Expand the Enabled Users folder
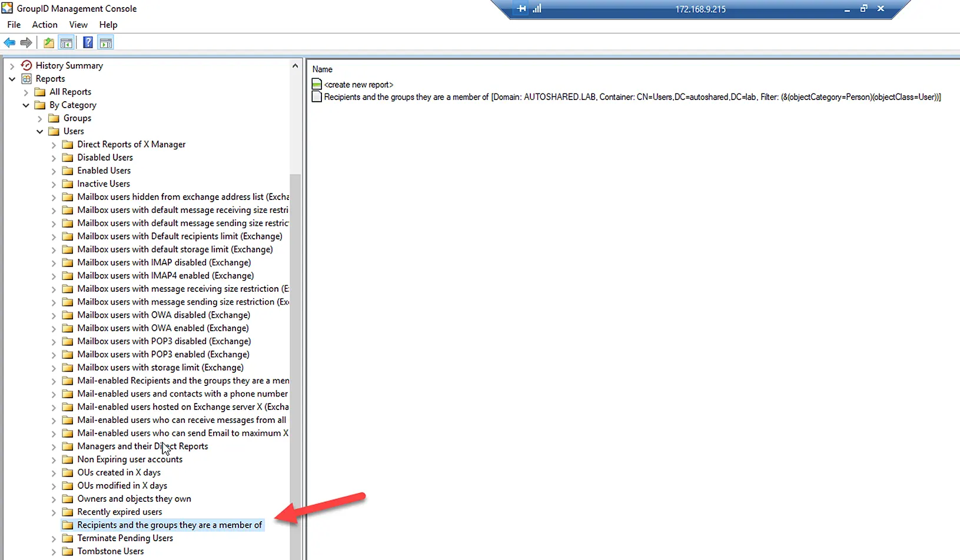 (54, 171)
